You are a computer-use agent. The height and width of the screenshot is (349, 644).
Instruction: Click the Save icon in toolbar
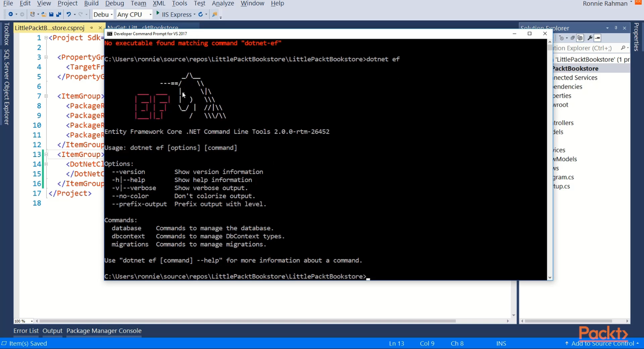point(51,14)
